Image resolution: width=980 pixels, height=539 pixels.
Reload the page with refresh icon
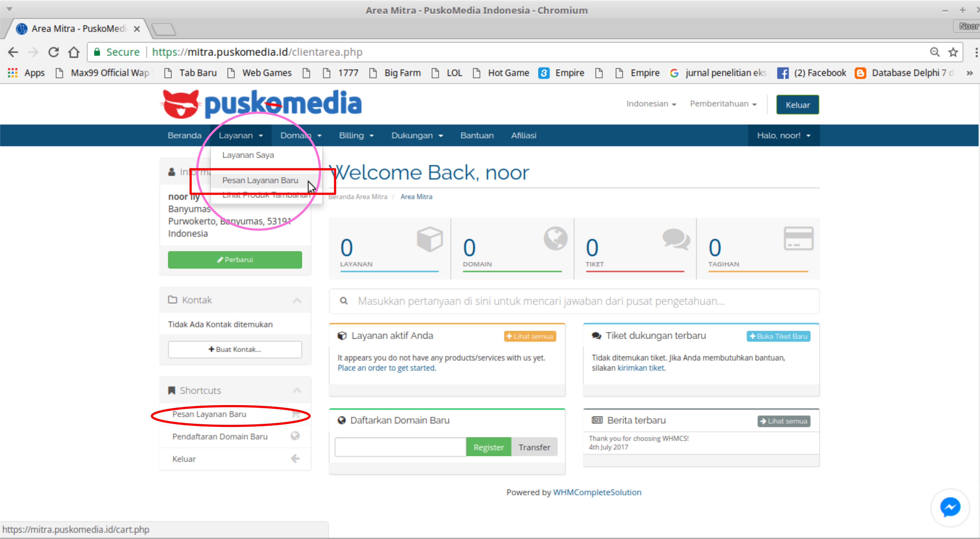point(54,52)
